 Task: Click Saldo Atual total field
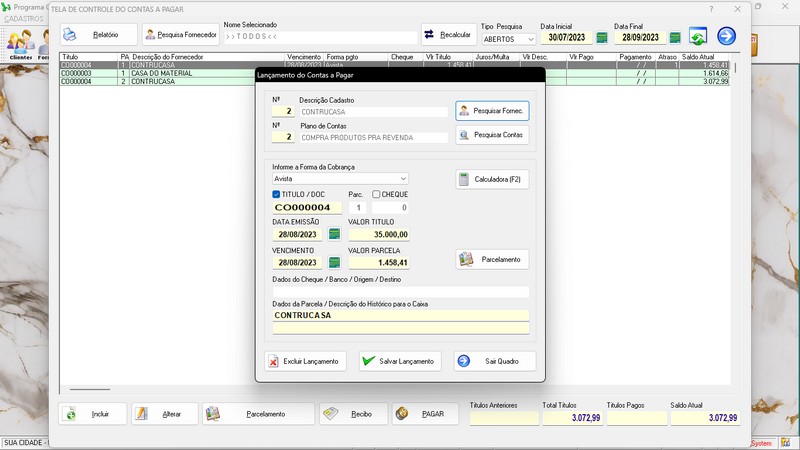705,418
